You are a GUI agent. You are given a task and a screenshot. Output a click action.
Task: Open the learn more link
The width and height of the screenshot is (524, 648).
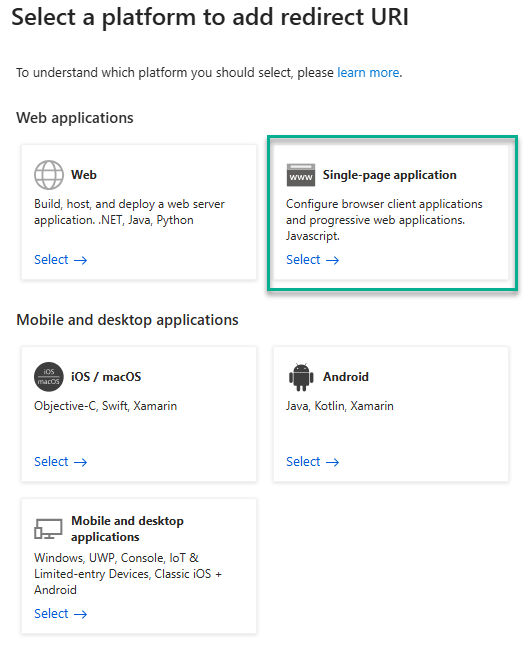point(368,72)
